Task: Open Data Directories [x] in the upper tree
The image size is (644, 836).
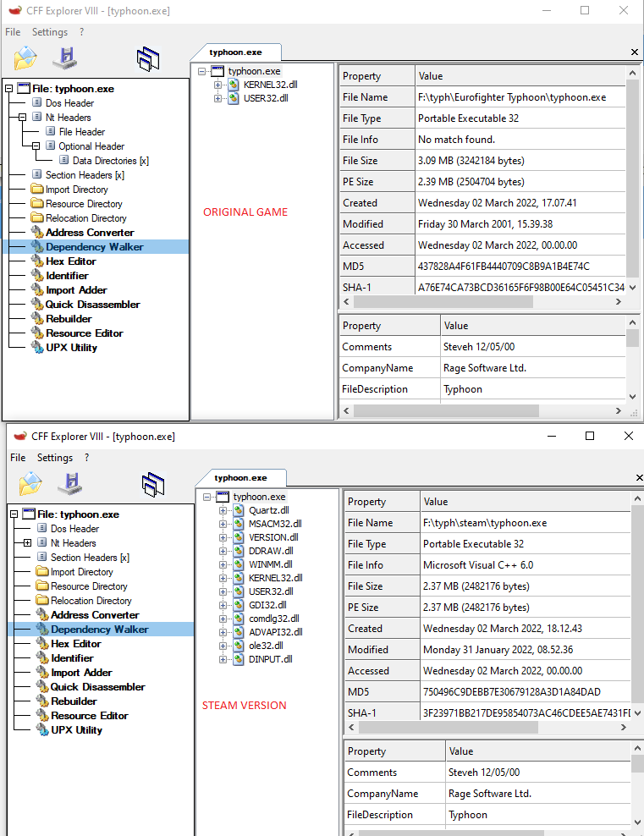Action: click(x=110, y=161)
